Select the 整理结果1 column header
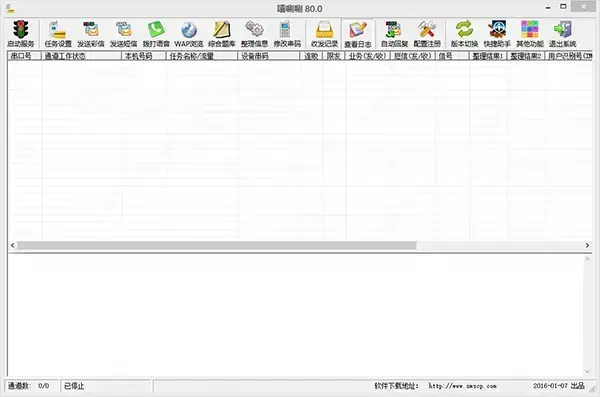600x397 pixels. (x=488, y=56)
